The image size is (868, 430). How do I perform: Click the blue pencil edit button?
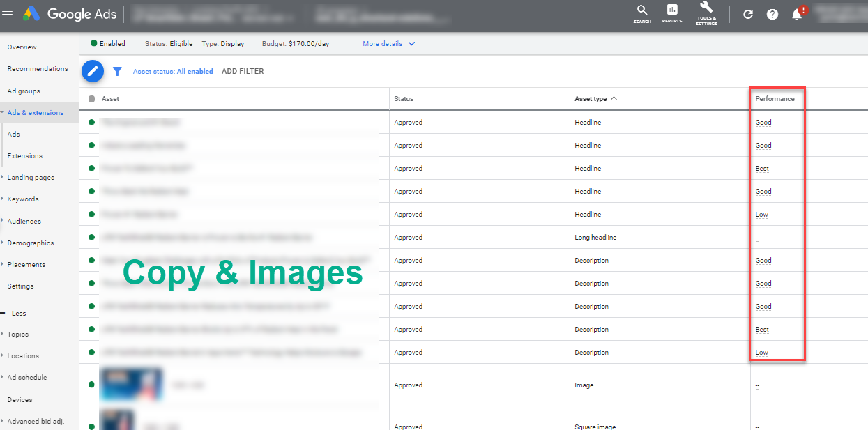93,71
